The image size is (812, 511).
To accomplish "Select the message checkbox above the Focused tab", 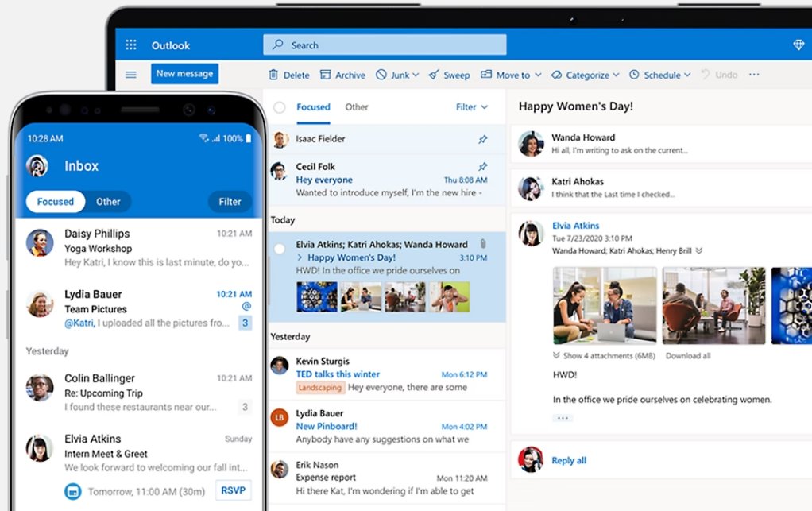I will pos(280,107).
